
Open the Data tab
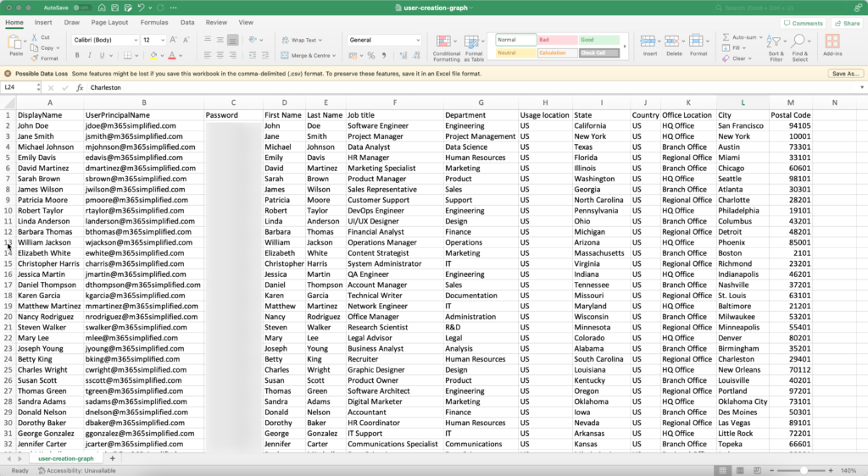(x=187, y=23)
